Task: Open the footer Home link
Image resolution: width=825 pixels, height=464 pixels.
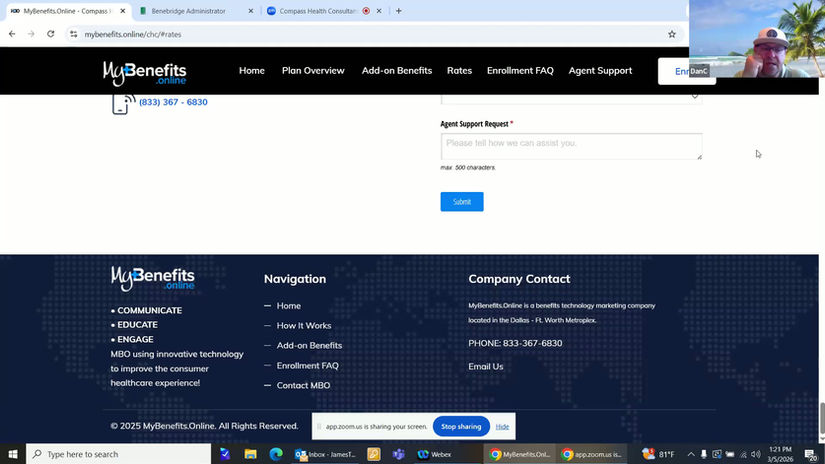Action: [x=288, y=306]
